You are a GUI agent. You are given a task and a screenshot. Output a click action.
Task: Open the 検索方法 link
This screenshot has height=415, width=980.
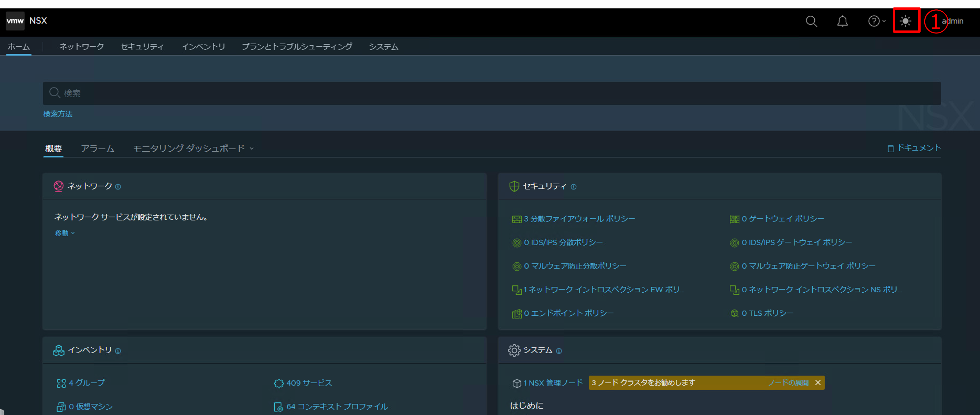pyautogui.click(x=57, y=114)
